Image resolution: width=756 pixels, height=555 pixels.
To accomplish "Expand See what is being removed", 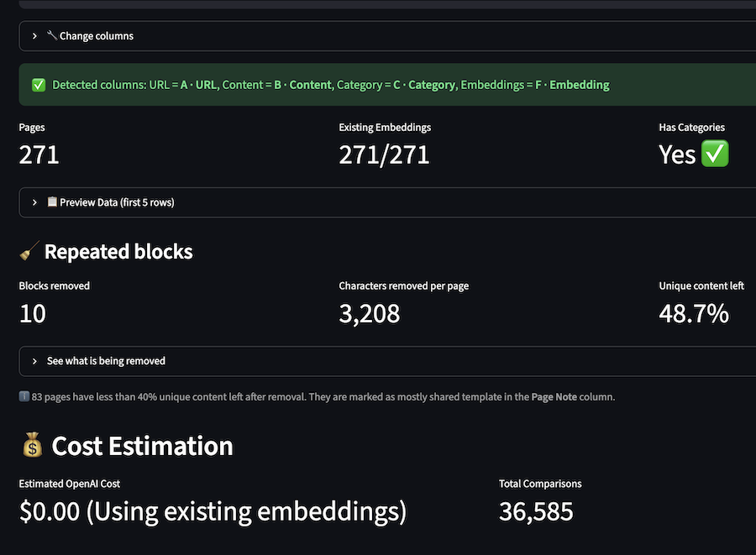I will click(x=387, y=361).
